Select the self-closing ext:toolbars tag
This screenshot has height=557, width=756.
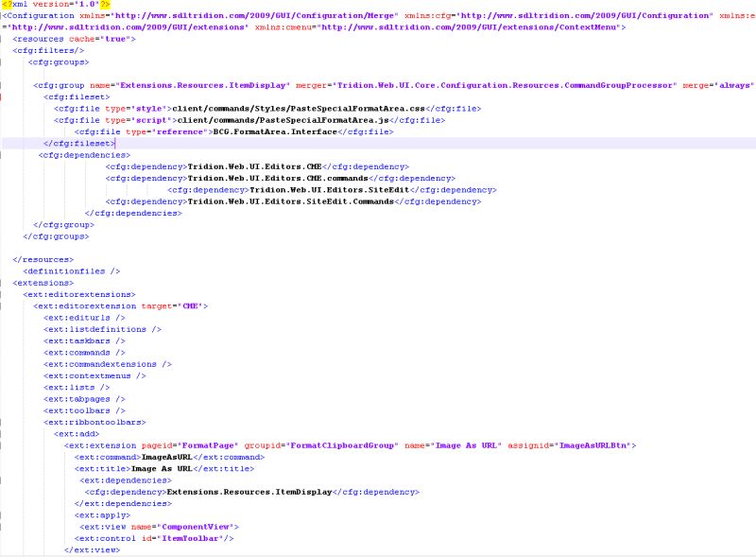(x=84, y=410)
